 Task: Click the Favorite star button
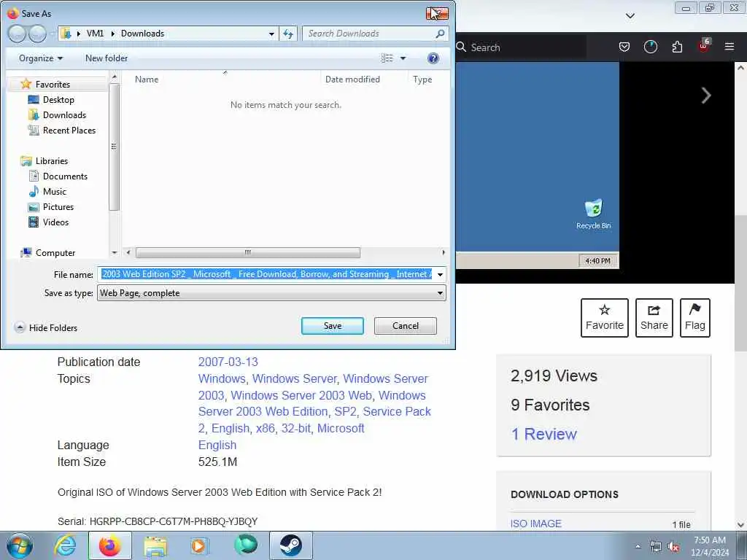[605, 318]
